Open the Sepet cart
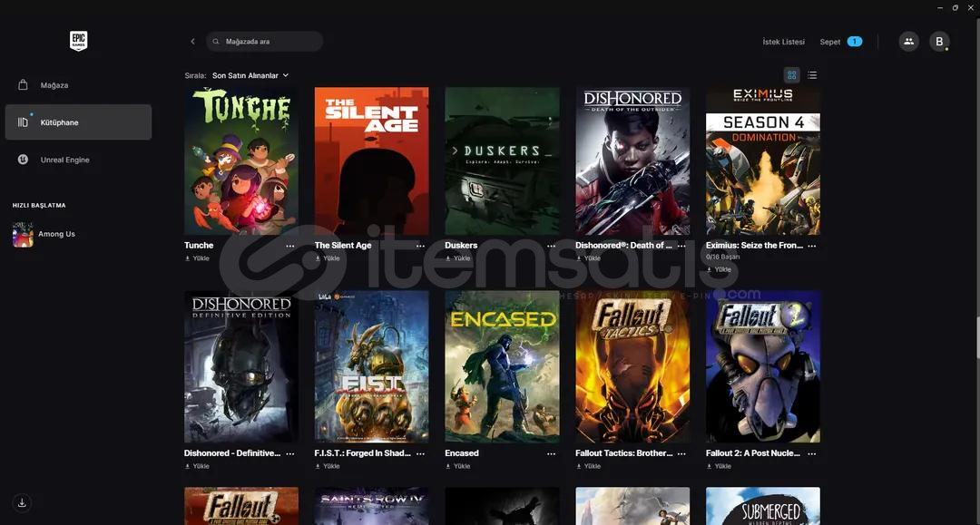This screenshot has width=980, height=525. coord(829,42)
